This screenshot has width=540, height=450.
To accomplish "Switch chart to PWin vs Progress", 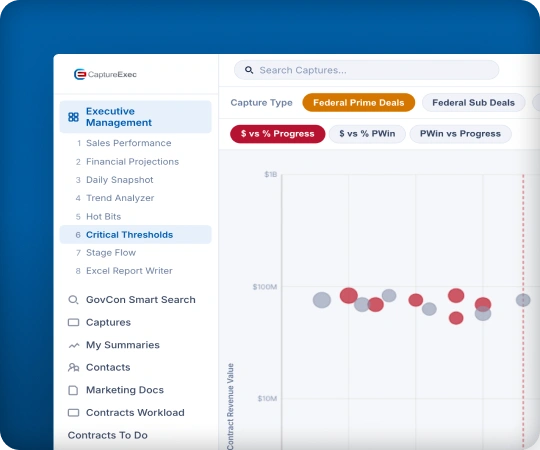I will [460, 134].
